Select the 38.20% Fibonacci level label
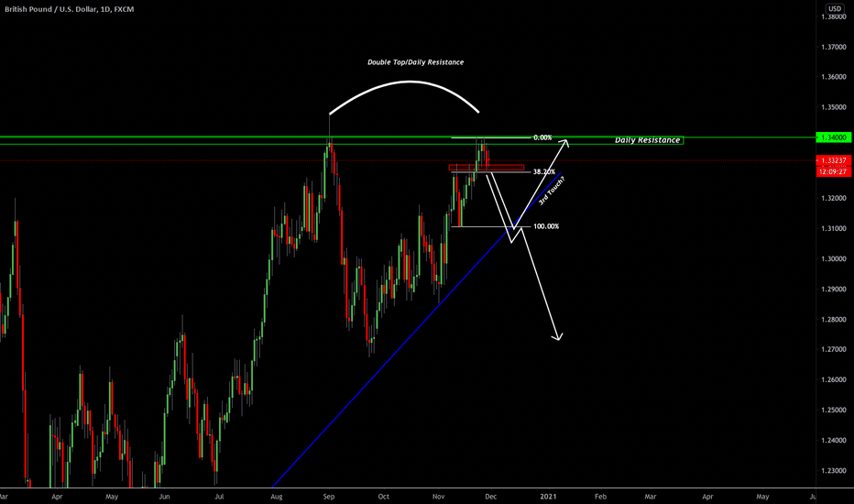 [x=544, y=171]
